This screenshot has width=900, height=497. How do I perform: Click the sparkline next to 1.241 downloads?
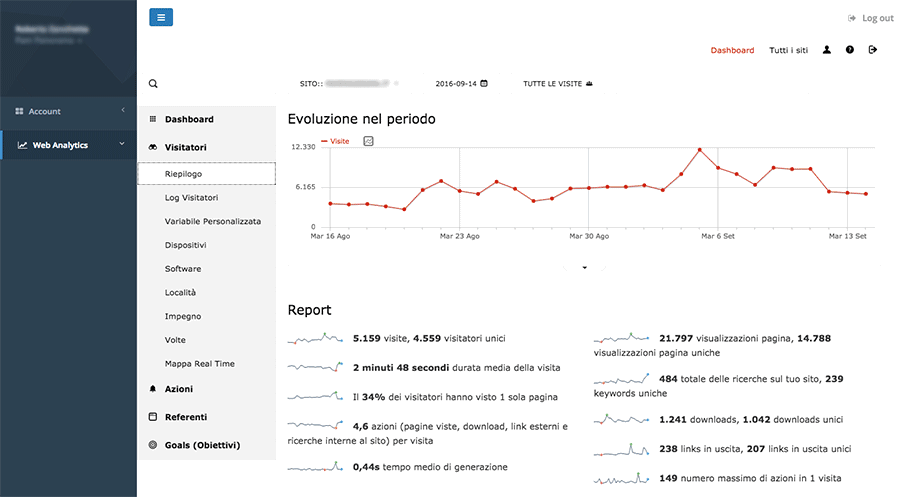coord(621,421)
